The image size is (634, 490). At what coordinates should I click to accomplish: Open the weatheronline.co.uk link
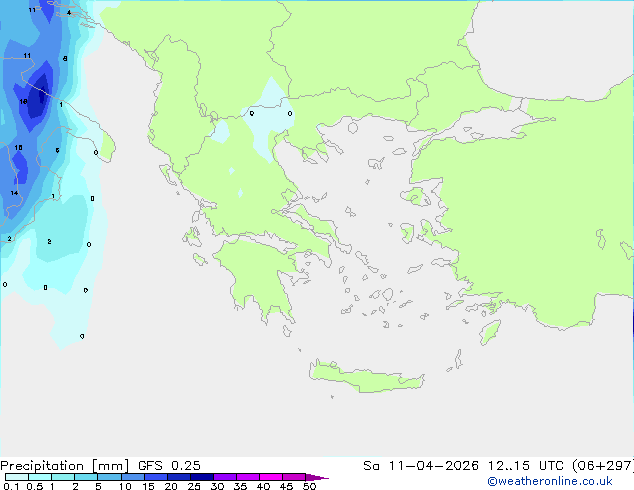550,481
